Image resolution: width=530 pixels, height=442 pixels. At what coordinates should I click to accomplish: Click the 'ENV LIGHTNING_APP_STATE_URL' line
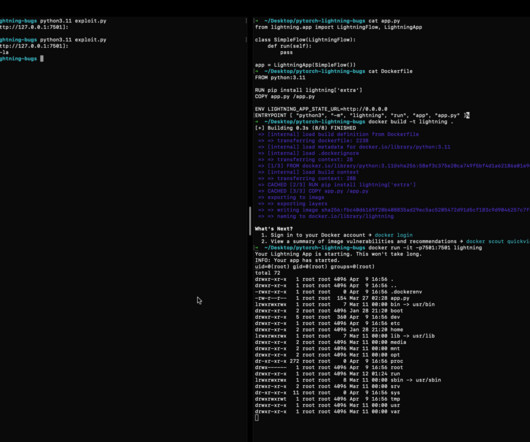321,109
